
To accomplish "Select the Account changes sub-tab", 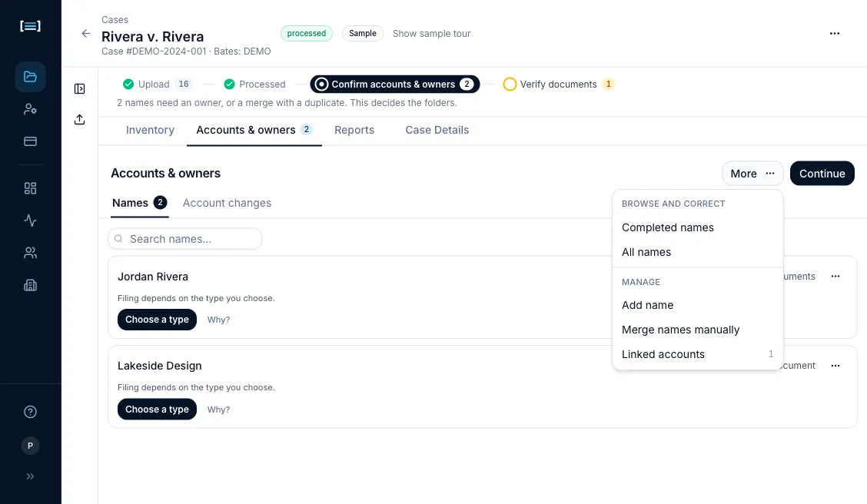I will coord(227,203).
